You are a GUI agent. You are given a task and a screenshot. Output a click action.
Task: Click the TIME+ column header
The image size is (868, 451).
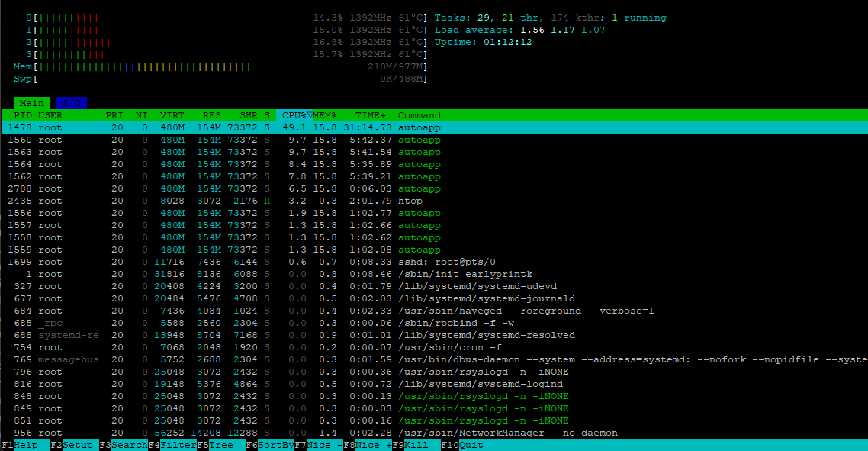tap(370, 115)
